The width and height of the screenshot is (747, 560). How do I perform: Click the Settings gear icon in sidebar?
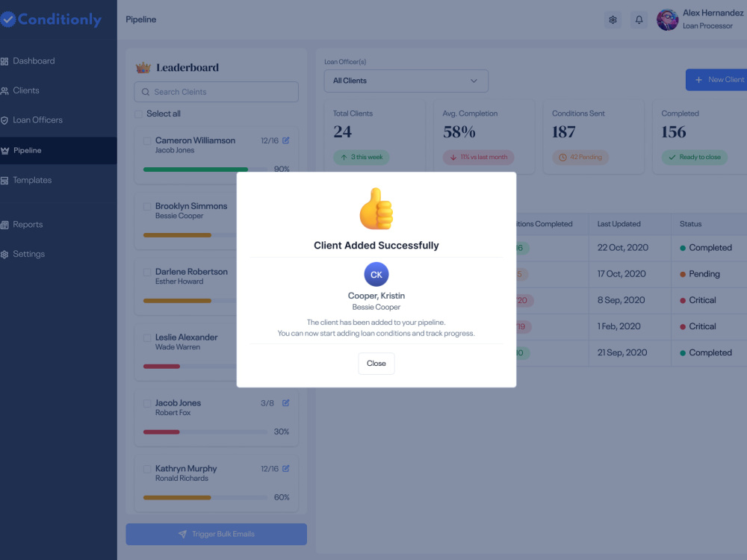click(4, 255)
